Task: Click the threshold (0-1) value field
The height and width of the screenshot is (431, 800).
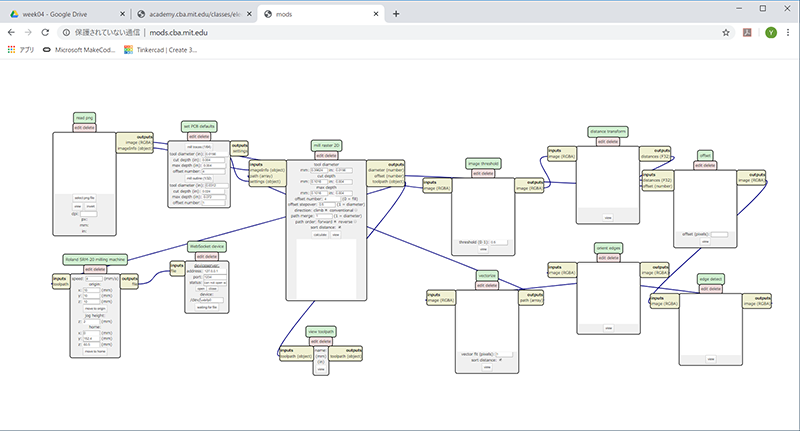Action: point(498,242)
